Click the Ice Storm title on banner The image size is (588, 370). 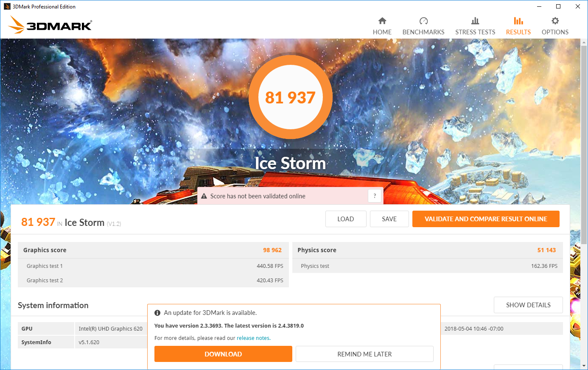291,163
